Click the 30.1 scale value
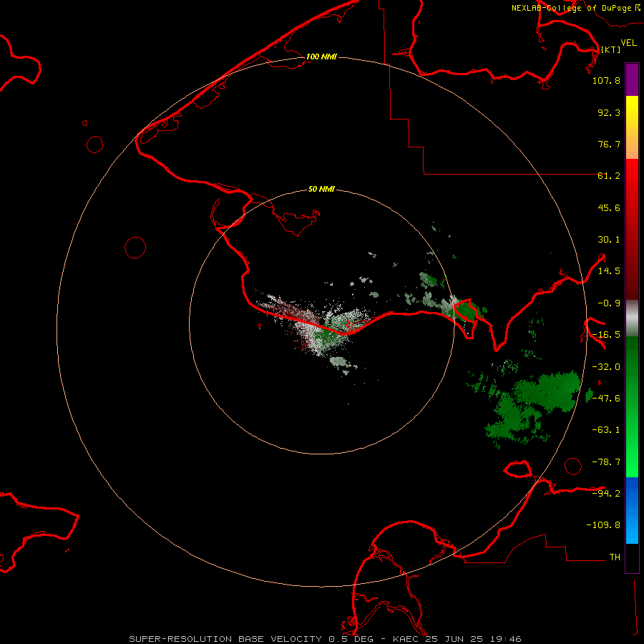 click(609, 240)
